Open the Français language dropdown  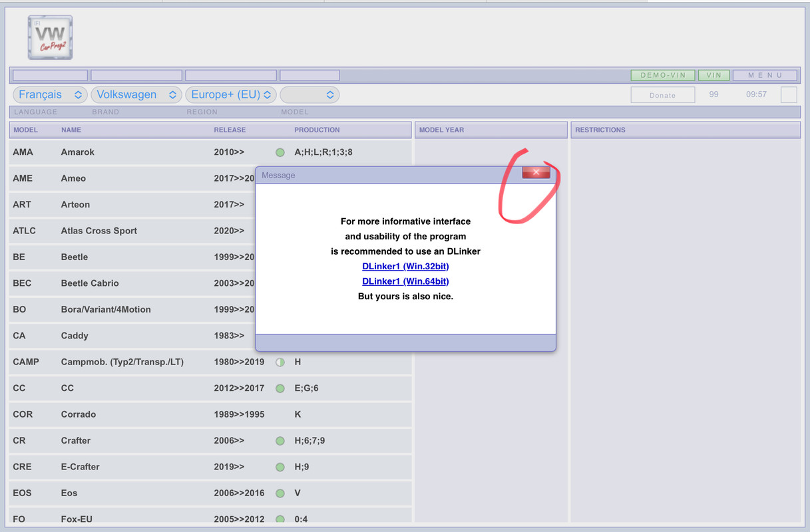(50, 94)
